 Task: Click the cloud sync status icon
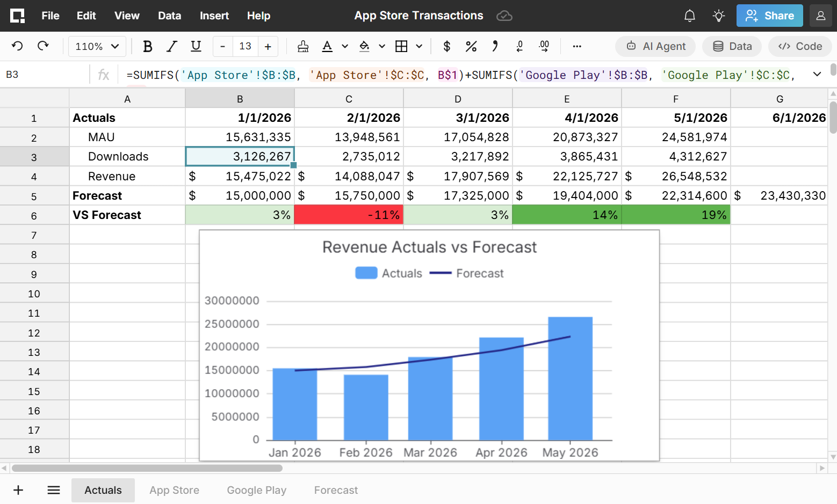[x=504, y=16]
